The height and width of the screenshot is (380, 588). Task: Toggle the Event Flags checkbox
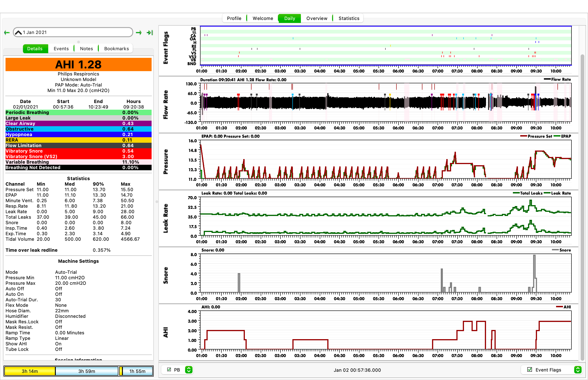point(529,369)
